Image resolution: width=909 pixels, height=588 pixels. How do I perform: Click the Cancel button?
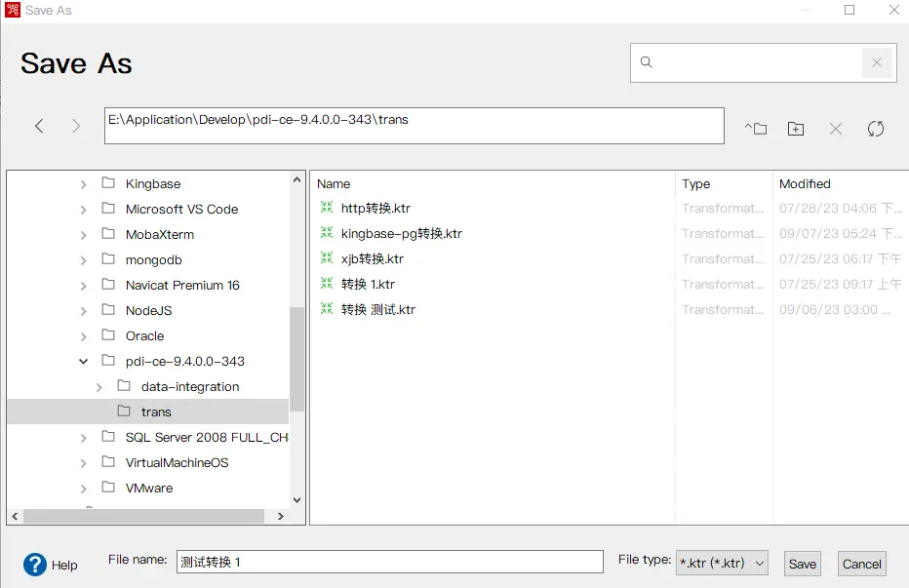(x=862, y=564)
